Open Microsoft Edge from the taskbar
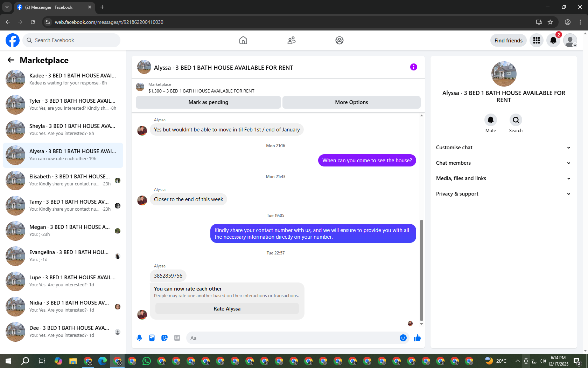588x368 pixels. (103, 361)
